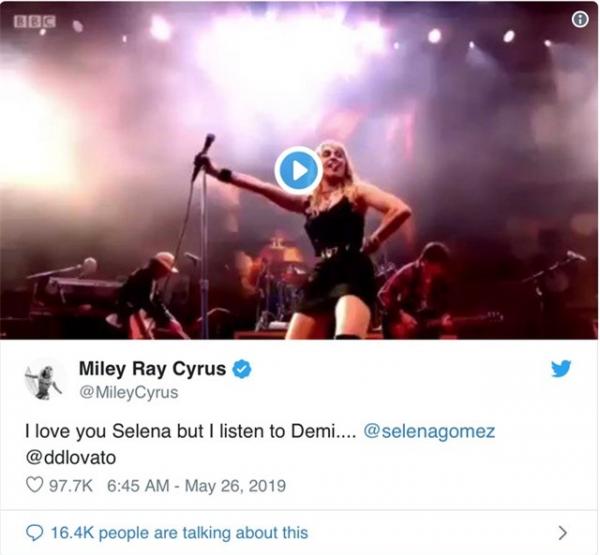Click the Twitter bird logo
Viewport: 600px width, 555px height.
[562, 369]
